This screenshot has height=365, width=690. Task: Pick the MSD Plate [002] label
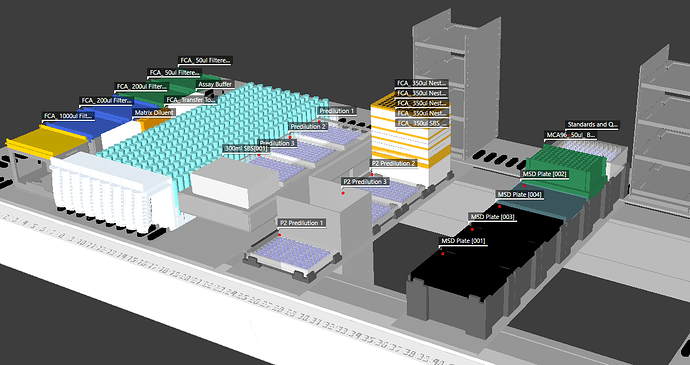545,174
